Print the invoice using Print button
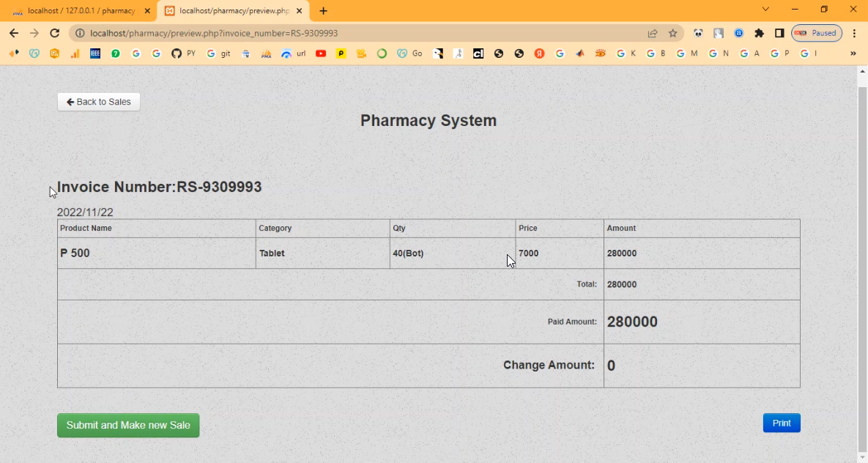The image size is (868, 463). click(781, 423)
